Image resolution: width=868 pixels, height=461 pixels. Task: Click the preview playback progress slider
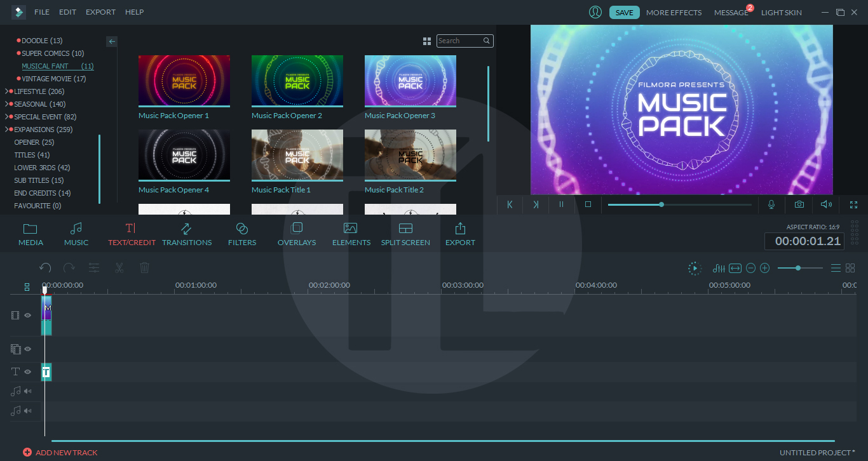tap(679, 204)
